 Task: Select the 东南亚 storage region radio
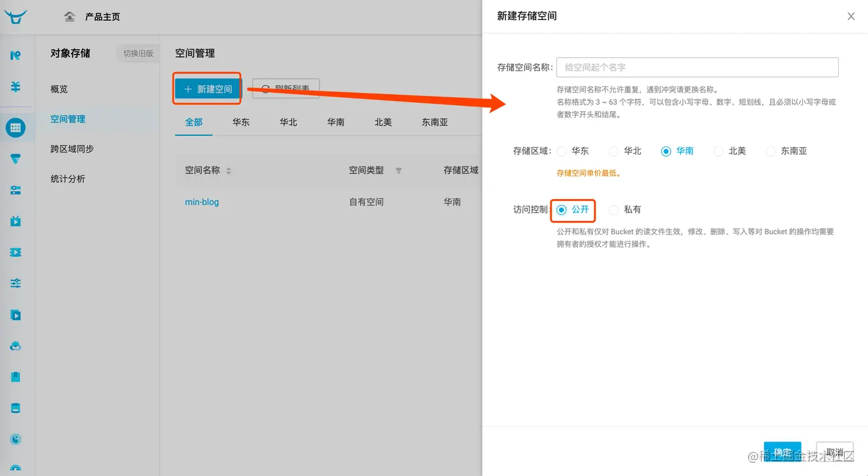pyautogui.click(x=770, y=151)
